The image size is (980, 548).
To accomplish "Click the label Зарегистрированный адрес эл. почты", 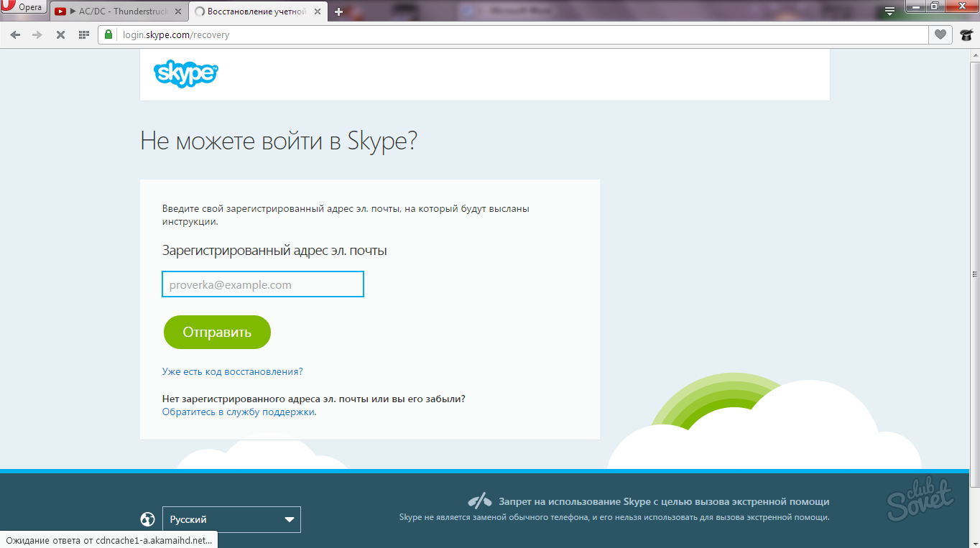I will tap(274, 251).
